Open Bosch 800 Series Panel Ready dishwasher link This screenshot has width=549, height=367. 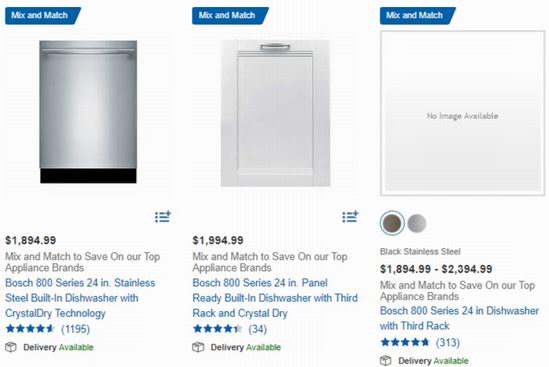pos(275,298)
